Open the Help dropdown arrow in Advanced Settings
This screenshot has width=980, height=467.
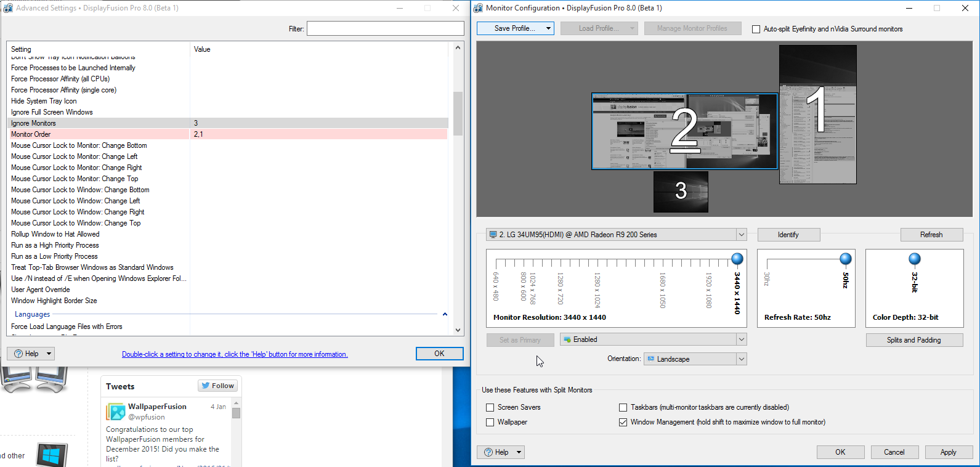click(49, 354)
